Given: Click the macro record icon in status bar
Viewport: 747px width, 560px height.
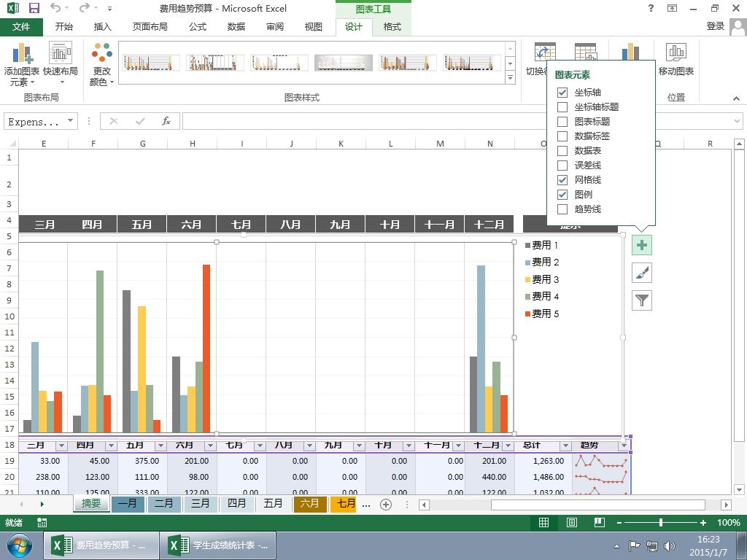Looking at the screenshot, I should [42, 522].
